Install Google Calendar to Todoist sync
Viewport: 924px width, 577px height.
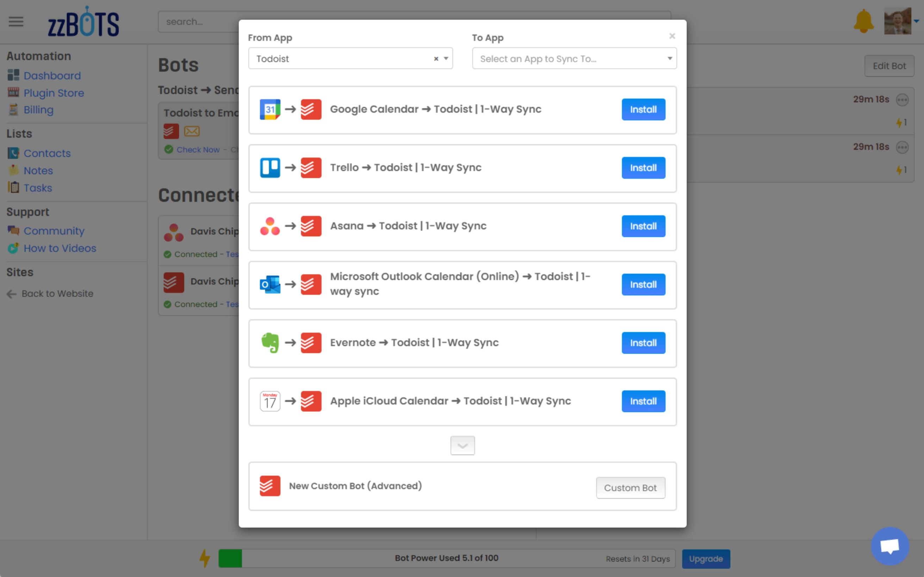pos(642,109)
